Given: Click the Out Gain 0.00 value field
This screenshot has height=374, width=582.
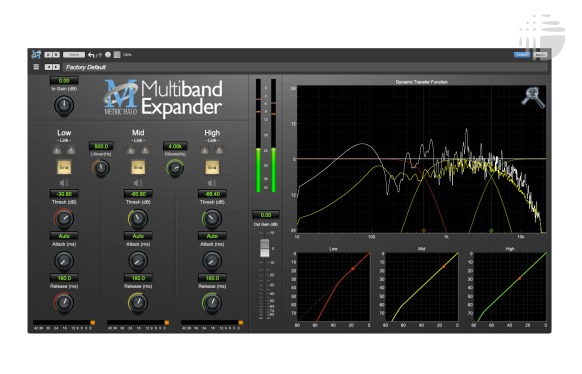Looking at the screenshot, I should tap(266, 215).
